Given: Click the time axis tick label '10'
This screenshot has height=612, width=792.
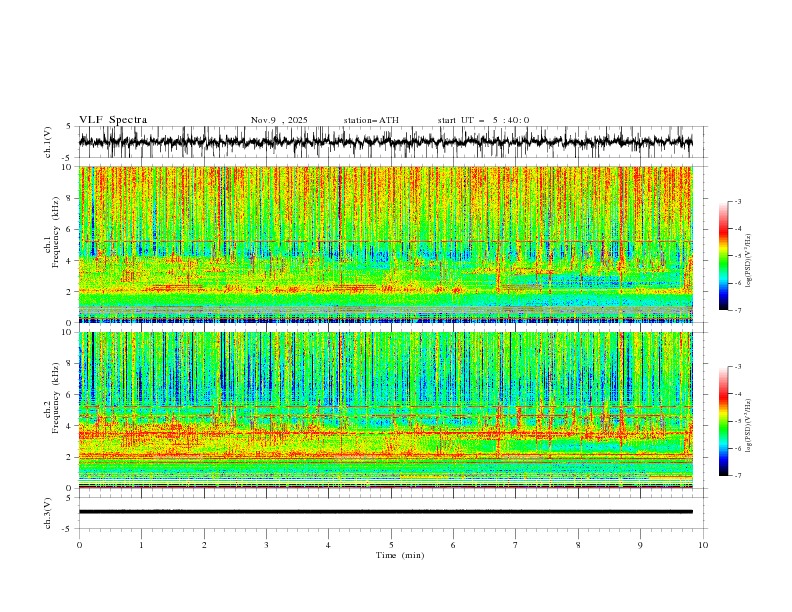Looking at the screenshot, I should point(703,545).
